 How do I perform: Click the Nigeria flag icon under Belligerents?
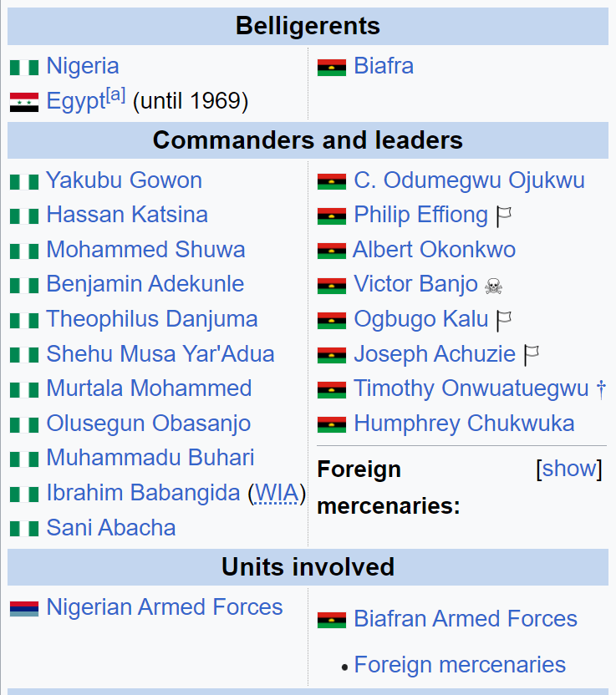pyautogui.click(x=24, y=68)
